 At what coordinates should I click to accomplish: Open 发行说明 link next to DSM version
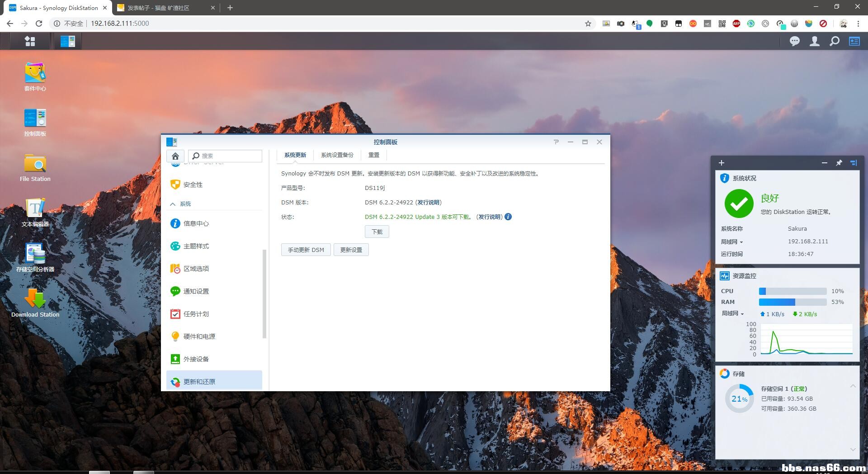[x=428, y=202]
